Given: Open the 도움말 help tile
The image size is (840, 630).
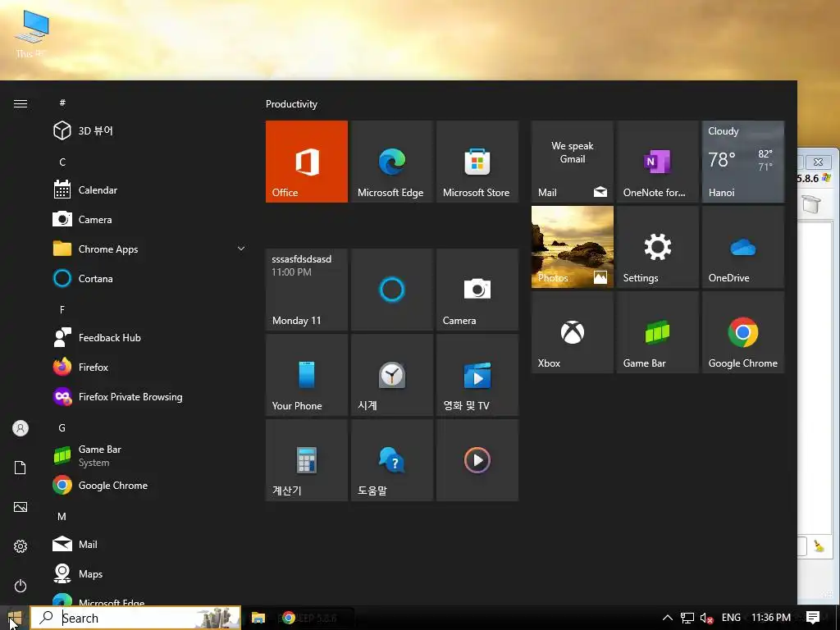Looking at the screenshot, I should [391, 459].
